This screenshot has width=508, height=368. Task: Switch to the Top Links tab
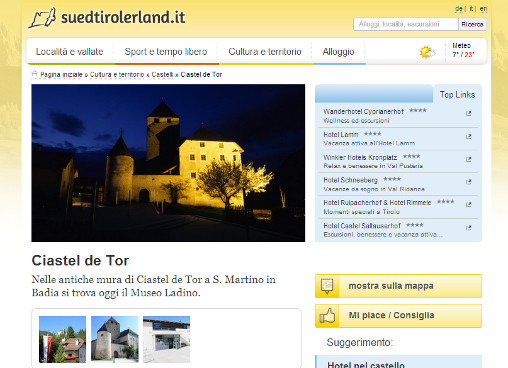click(x=457, y=95)
